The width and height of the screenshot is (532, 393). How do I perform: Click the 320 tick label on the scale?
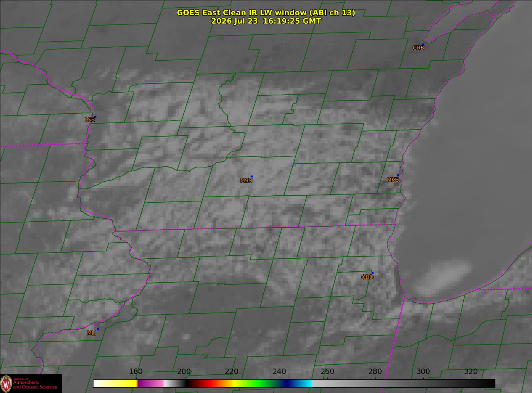471,372
